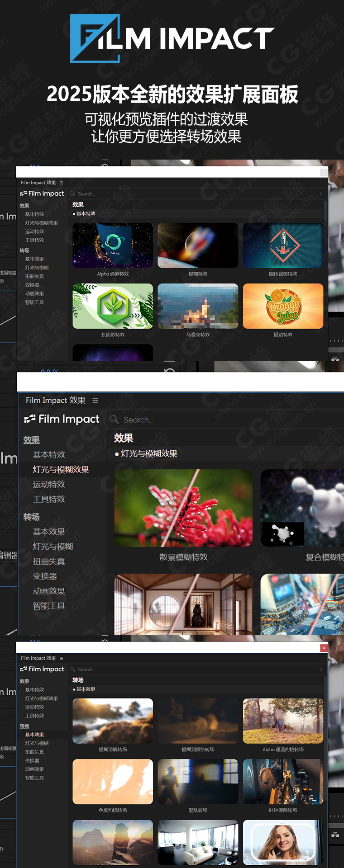Click the Film Impact logo in the bottom panel
Screen dimensions: 344x868
pos(42,669)
